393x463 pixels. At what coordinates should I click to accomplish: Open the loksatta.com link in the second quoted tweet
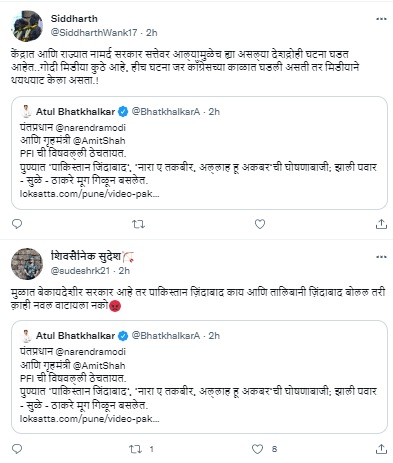[89, 419]
